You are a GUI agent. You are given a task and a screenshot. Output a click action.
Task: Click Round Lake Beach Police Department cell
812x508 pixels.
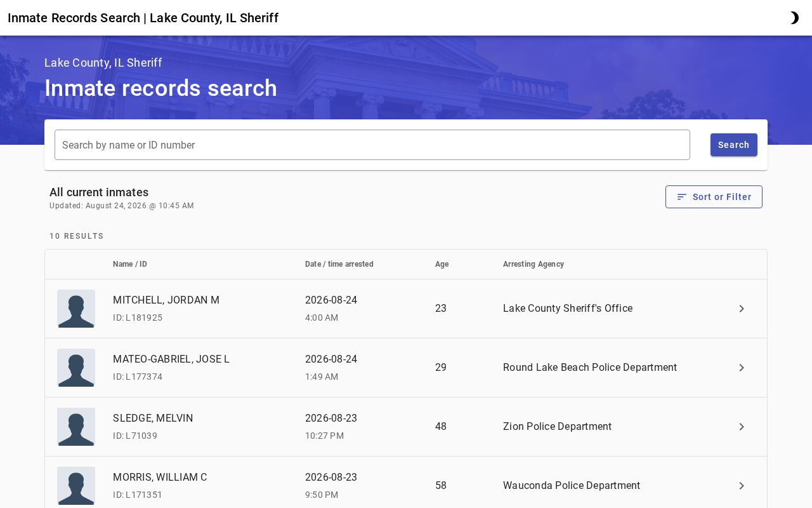590,368
